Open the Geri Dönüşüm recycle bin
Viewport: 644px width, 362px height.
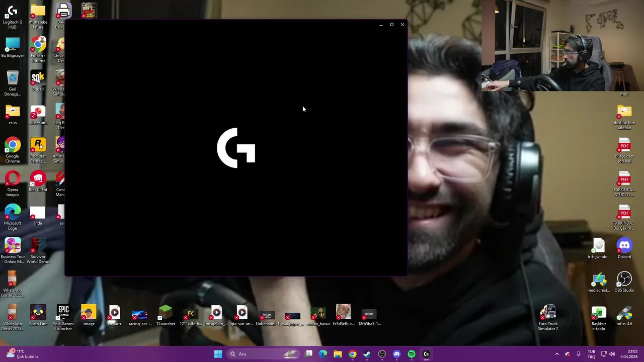pos(13,83)
